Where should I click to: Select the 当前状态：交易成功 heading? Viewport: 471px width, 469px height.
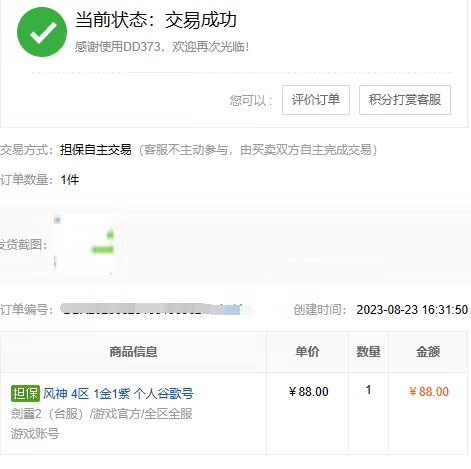click(x=156, y=20)
